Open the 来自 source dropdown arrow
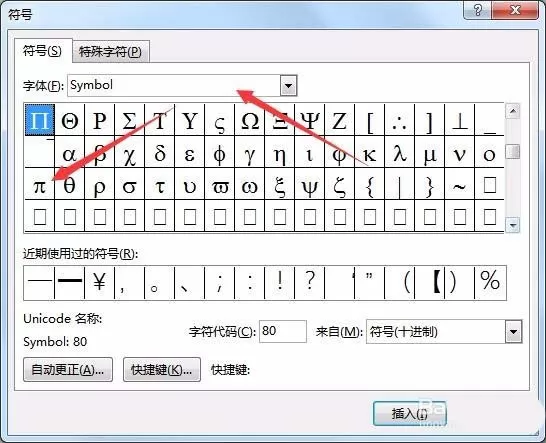The image size is (546, 443). pos(513,332)
